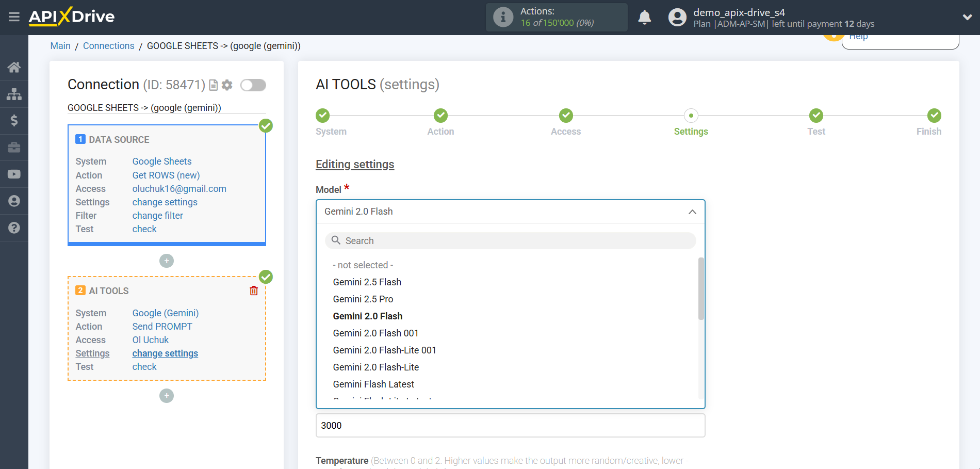The height and width of the screenshot is (469, 980).
Task: Toggle the connection on/off switch
Action: click(253, 85)
